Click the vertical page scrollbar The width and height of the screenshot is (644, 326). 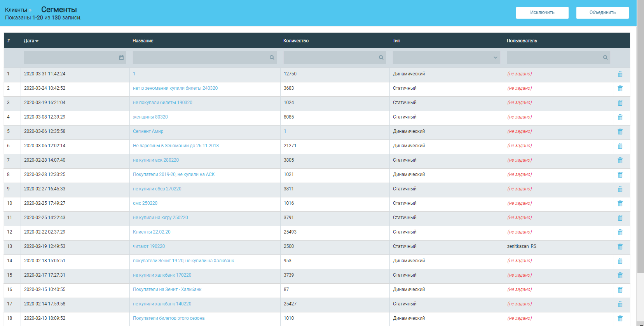point(641,136)
